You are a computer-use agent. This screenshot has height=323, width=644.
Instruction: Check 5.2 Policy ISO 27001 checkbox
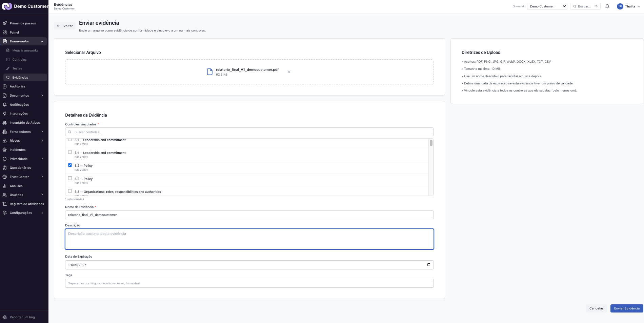(x=70, y=178)
